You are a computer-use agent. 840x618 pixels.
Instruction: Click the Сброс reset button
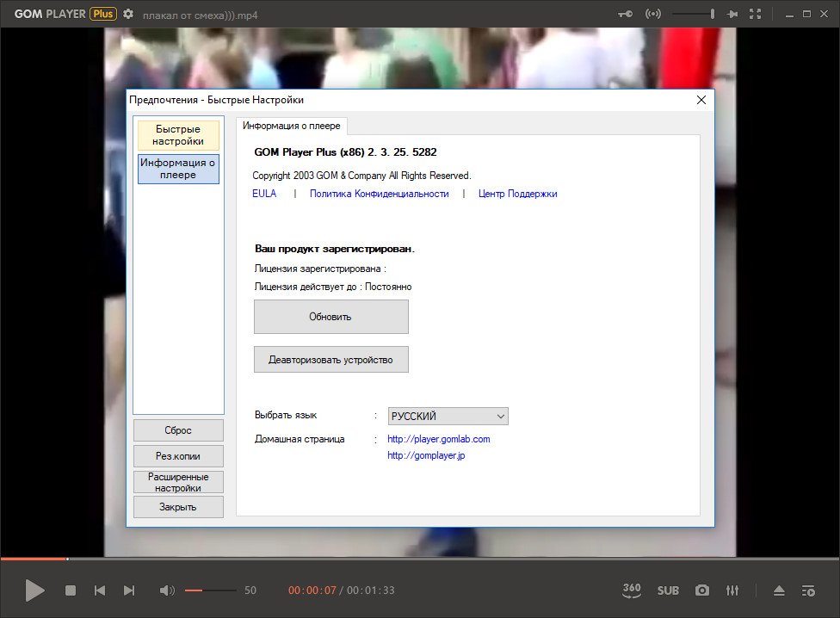[x=178, y=430]
